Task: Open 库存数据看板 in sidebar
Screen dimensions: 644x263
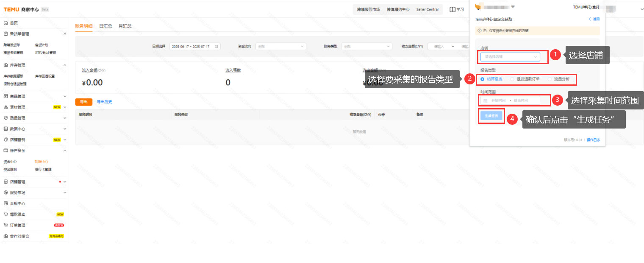Action: [14, 76]
